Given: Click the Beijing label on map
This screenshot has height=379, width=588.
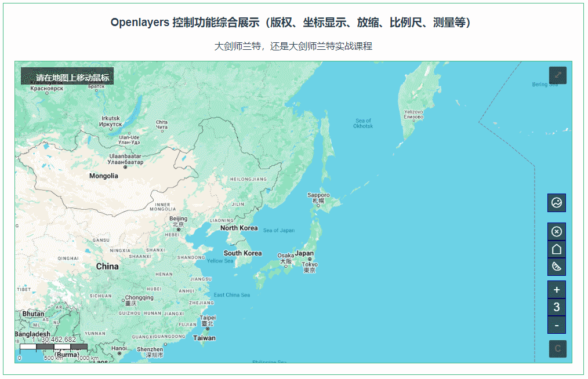Looking at the screenshot, I should (178, 221).
